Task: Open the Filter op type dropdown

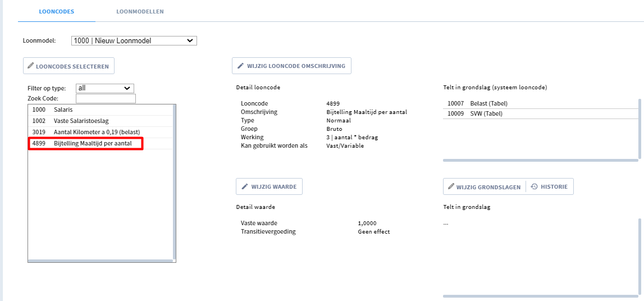Action: 105,88
